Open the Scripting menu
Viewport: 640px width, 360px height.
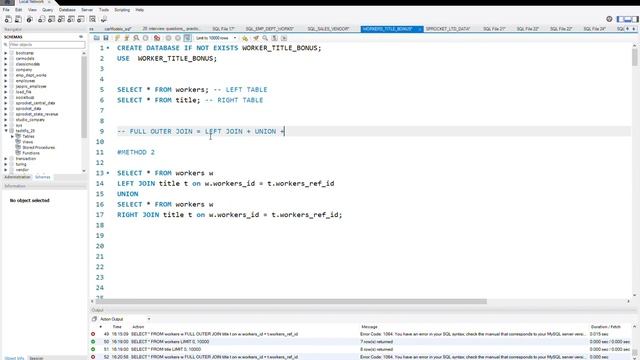click(x=122, y=10)
